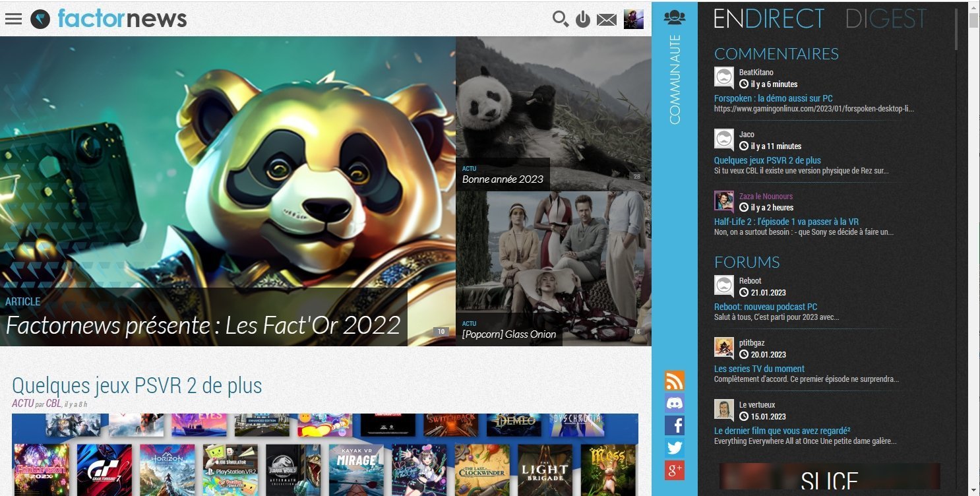The height and width of the screenshot is (496, 980).
Task: Open article title Quelques jeux PSVR 2 de plus
Action: coord(137,386)
